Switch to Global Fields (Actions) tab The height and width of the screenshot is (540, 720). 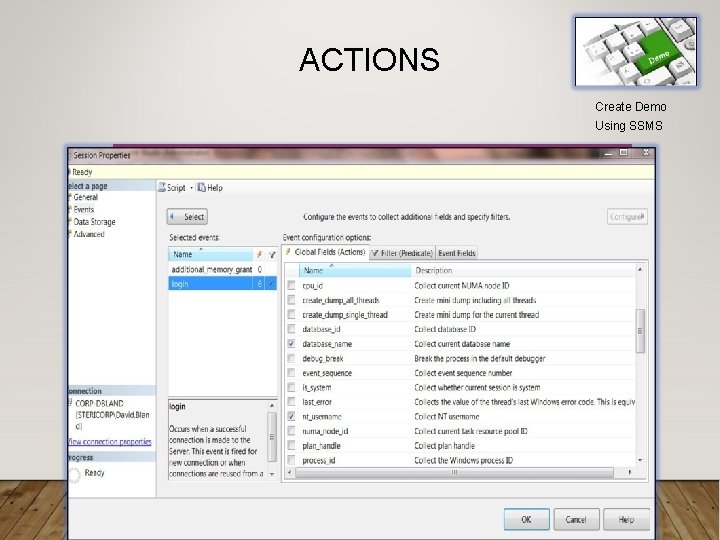click(326, 253)
